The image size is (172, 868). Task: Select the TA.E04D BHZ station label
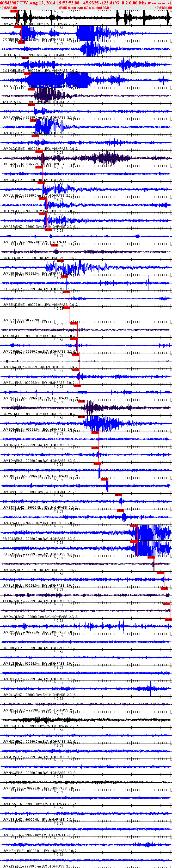39,601
